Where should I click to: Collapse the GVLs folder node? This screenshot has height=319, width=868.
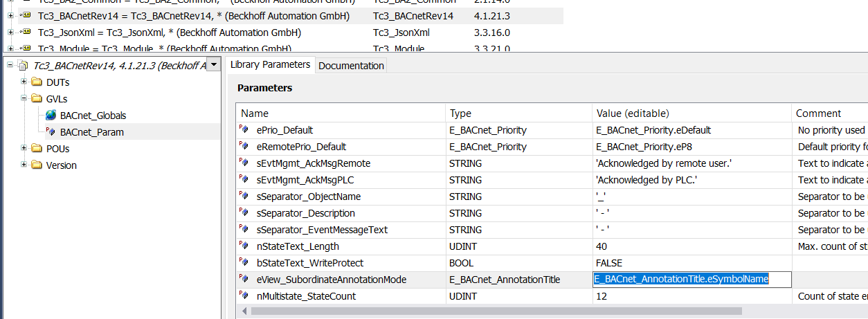coord(24,99)
